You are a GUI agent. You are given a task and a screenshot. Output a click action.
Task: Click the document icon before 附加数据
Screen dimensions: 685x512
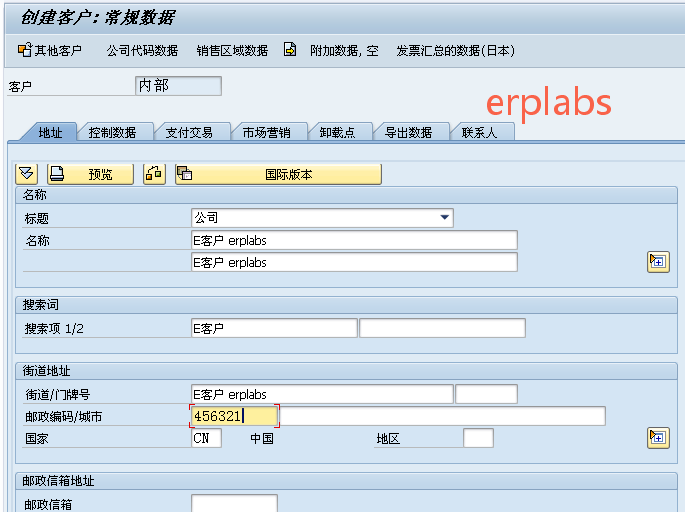(x=290, y=49)
